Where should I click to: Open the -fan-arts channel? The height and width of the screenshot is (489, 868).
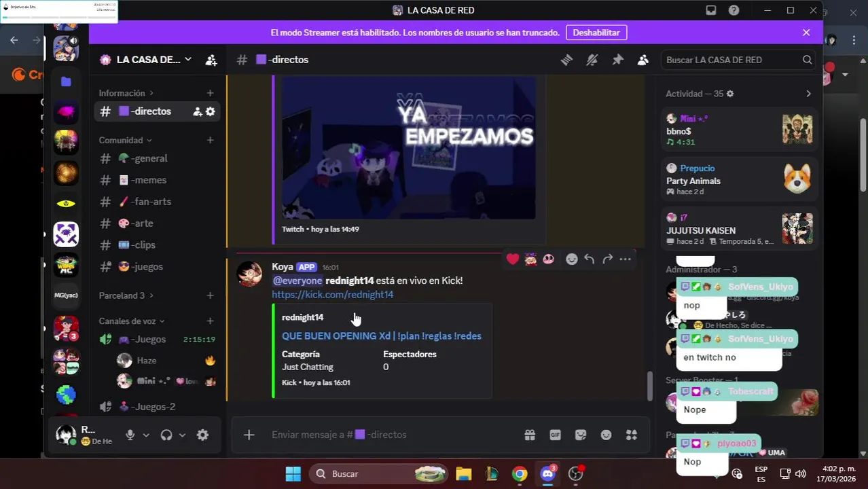[x=157, y=202]
